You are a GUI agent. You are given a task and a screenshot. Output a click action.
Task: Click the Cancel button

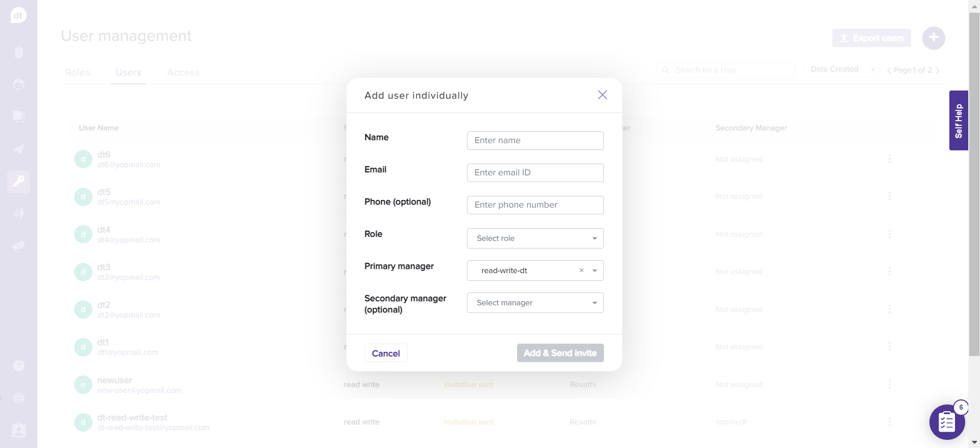pos(386,353)
